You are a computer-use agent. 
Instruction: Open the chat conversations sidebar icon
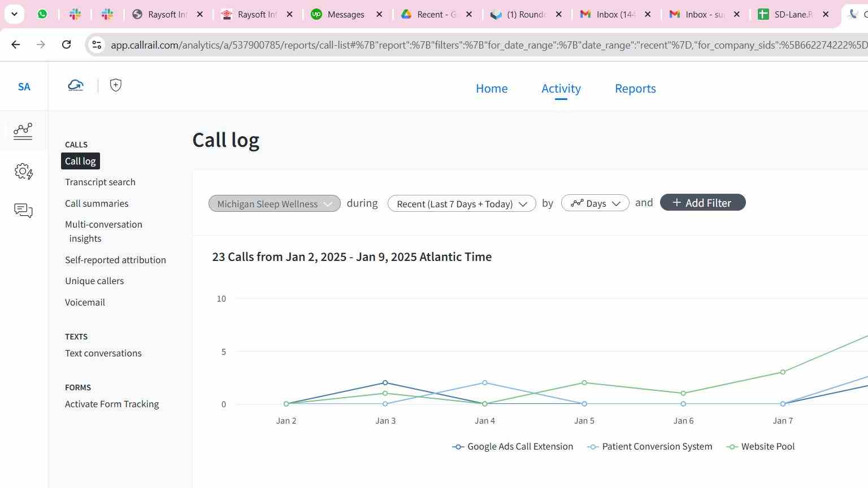pos(23,211)
